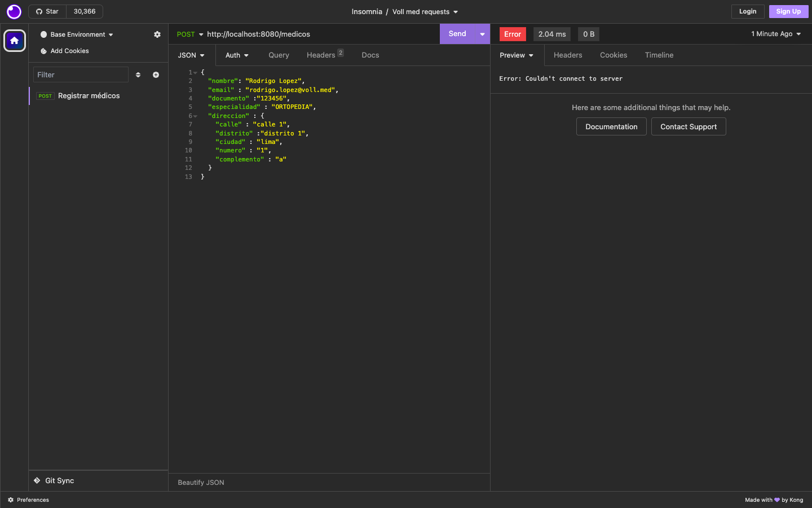This screenshot has height=508, width=812.
Task: Expand the Base Environment dropdown
Action: (77, 34)
